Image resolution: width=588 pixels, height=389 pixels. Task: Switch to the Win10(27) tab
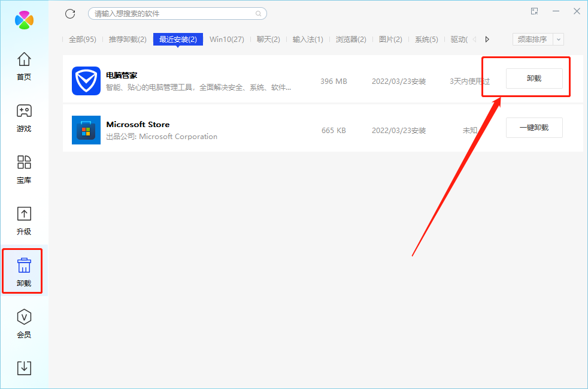pos(227,40)
